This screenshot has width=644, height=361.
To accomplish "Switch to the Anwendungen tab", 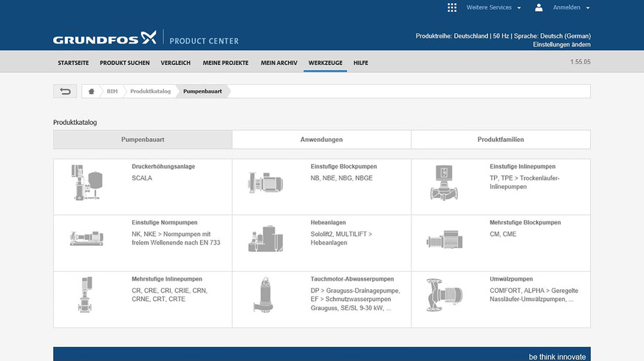I will (321, 140).
